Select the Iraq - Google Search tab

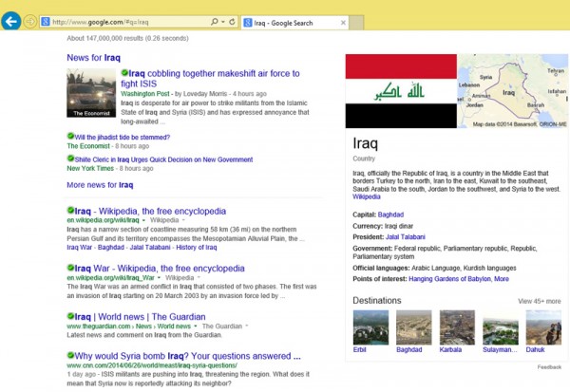click(294, 23)
